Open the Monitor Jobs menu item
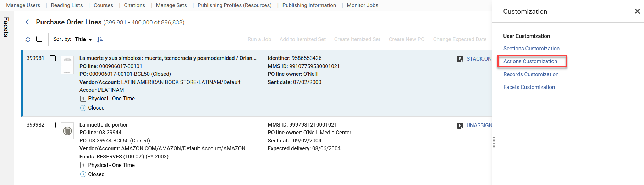This screenshot has width=644, height=185. pos(362,5)
